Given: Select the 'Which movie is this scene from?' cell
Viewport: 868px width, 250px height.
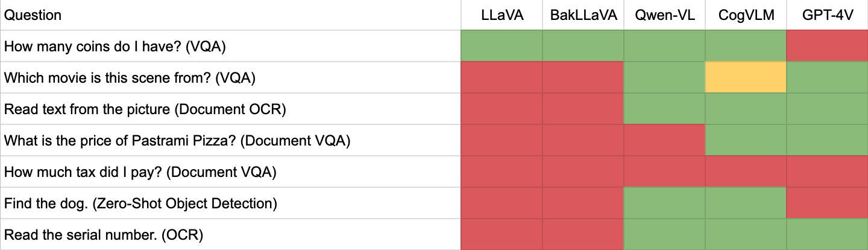Looking at the screenshot, I should tap(231, 77).
